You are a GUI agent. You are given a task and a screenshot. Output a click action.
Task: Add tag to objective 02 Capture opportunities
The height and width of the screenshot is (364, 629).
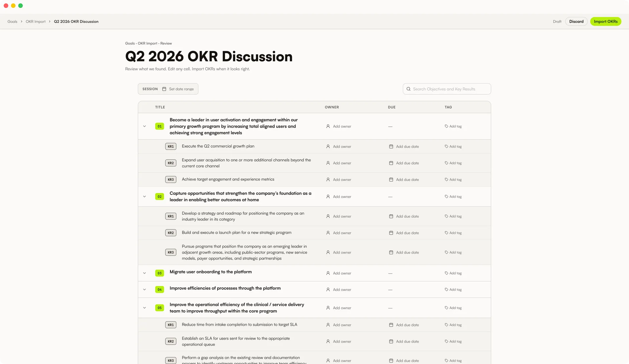[x=453, y=197]
